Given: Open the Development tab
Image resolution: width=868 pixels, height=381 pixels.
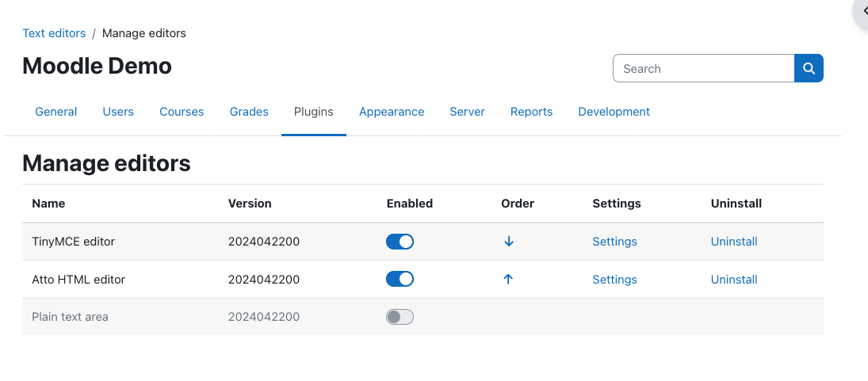Looking at the screenshot, I should point(614,112).
